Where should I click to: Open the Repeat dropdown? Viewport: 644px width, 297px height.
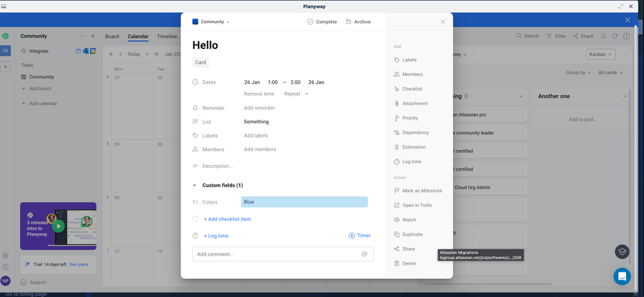point(296,94)
